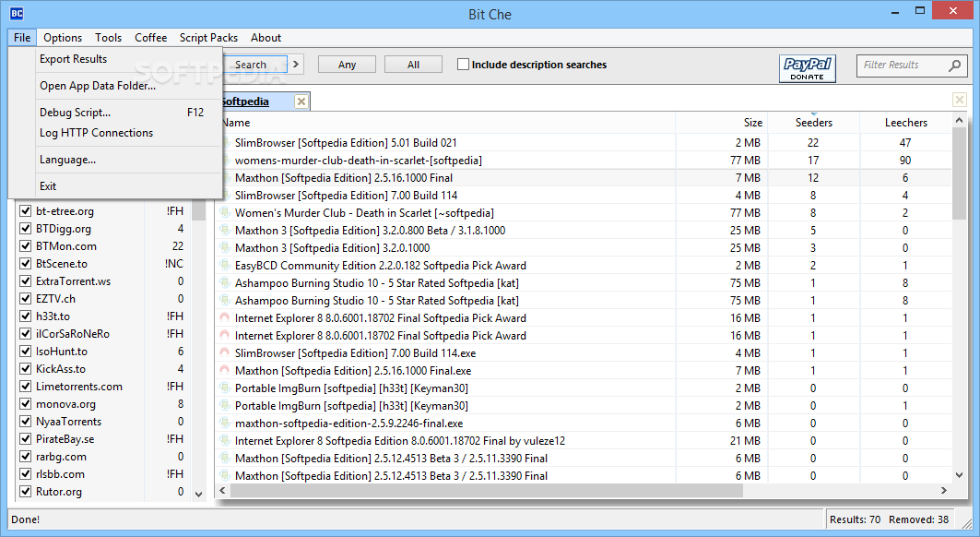Open the File menu
The width and height of the screenshot is (980, 537).
22,38
